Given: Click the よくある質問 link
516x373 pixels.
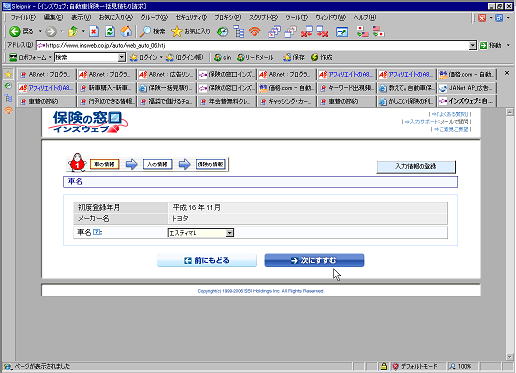Looking at the screenshot, I should [450, 114].
